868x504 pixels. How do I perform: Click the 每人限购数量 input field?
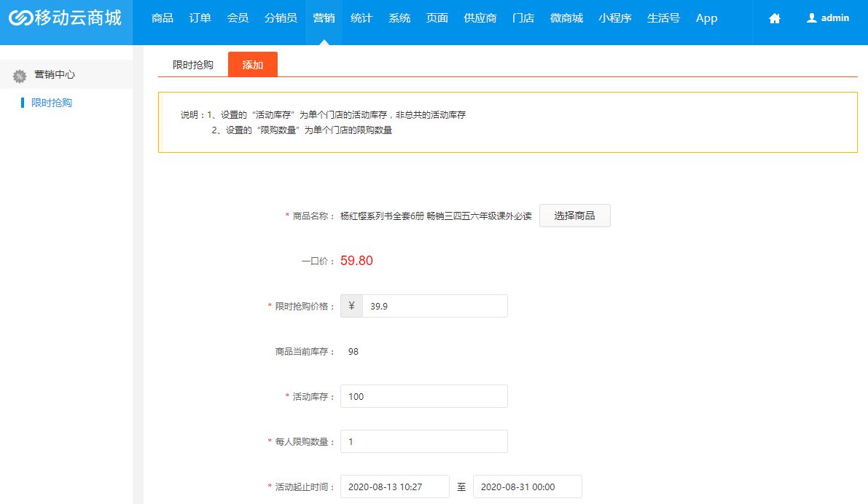[423, 441]
